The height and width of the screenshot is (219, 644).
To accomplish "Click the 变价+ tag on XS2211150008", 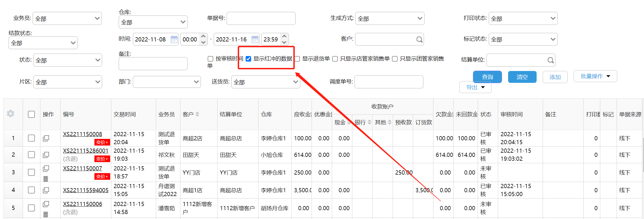I will 102,142.
